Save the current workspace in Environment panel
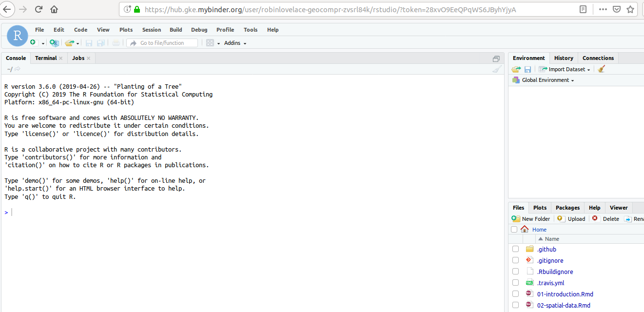The width and height of the screenshot is (644, 312). coord(527,69)
